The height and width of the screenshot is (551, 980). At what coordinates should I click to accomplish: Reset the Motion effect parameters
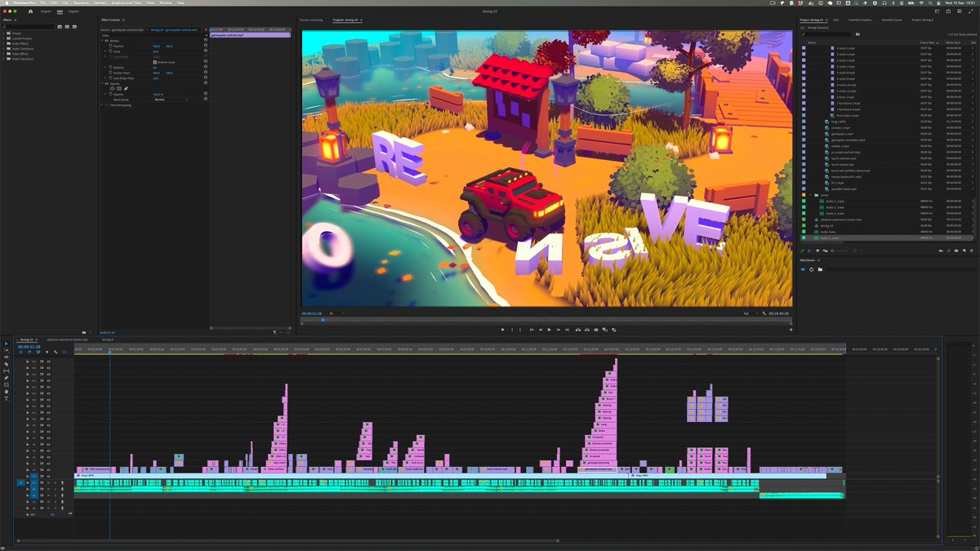coord(206,40)
